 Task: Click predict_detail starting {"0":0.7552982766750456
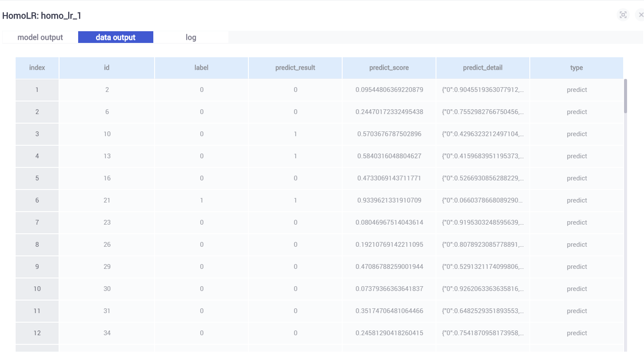tap(483, 112)
